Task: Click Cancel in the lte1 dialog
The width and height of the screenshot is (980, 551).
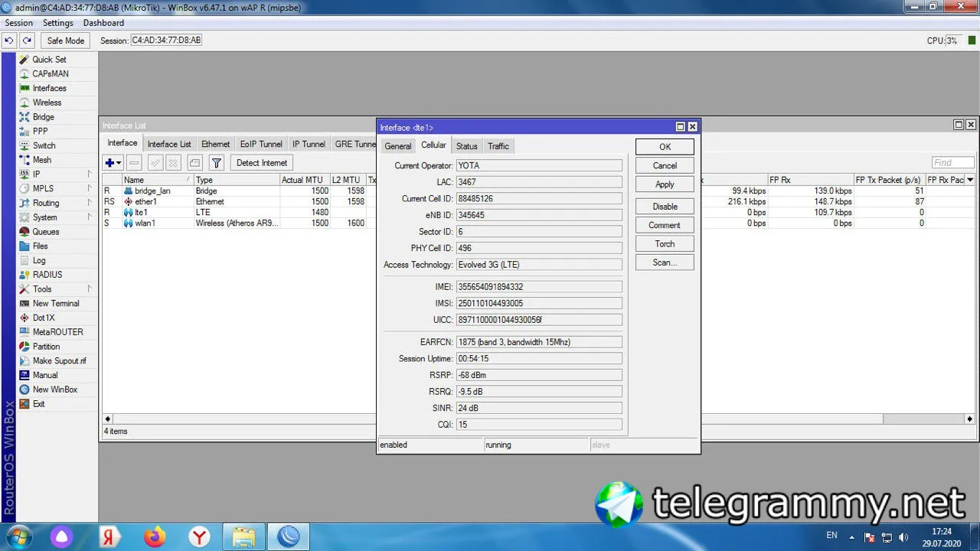Action: tap(665, 165)
